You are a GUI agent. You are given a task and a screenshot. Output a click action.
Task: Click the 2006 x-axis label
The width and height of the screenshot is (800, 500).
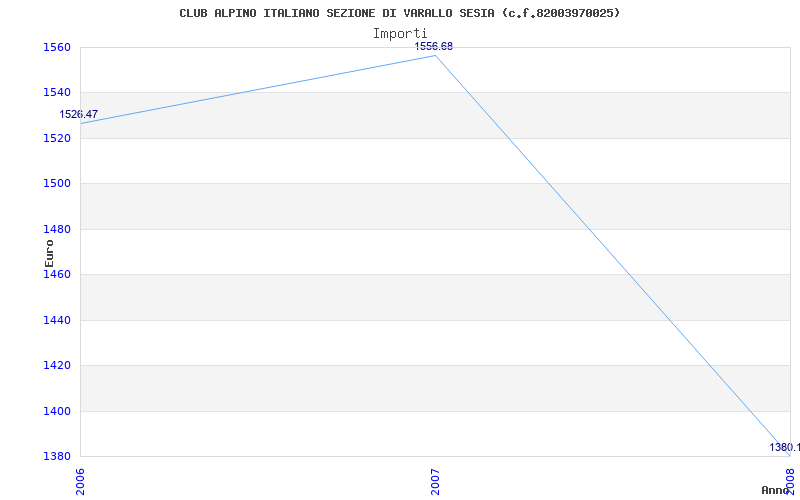[80, 482]
